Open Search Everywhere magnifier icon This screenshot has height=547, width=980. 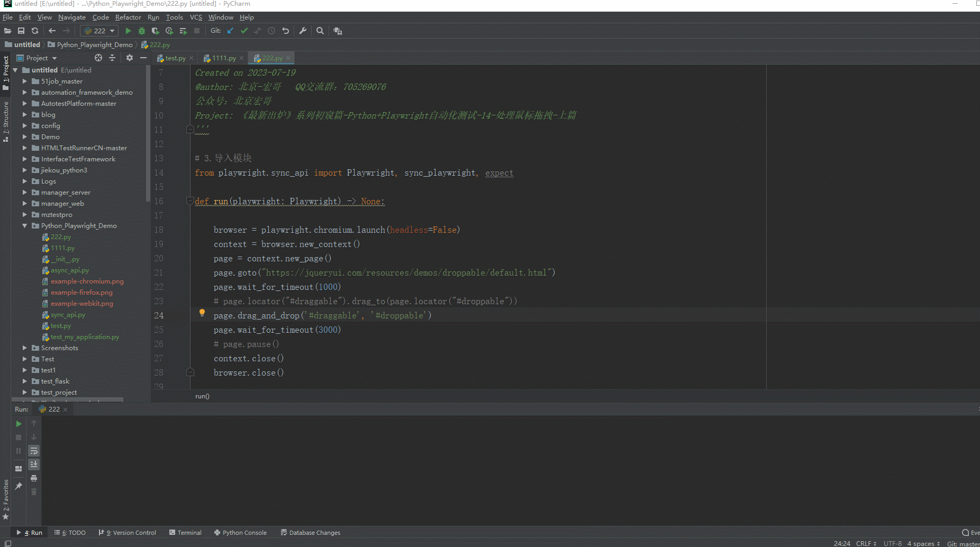point(320,31)
